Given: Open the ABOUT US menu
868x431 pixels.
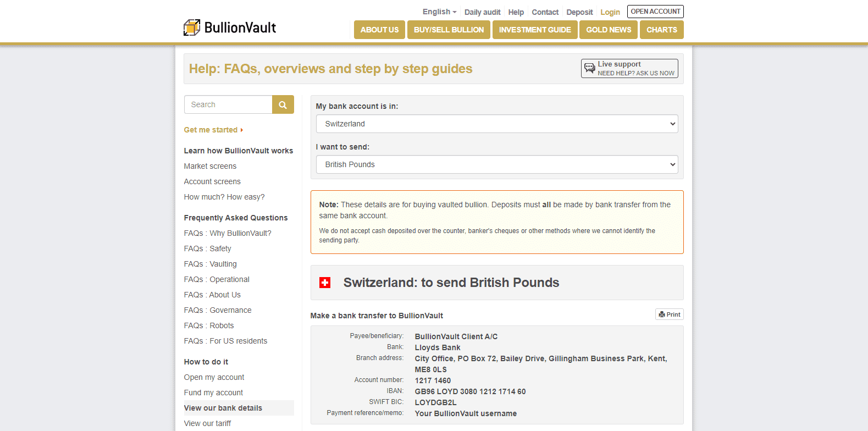Looking at the screenshot, I should coord(379,30).
